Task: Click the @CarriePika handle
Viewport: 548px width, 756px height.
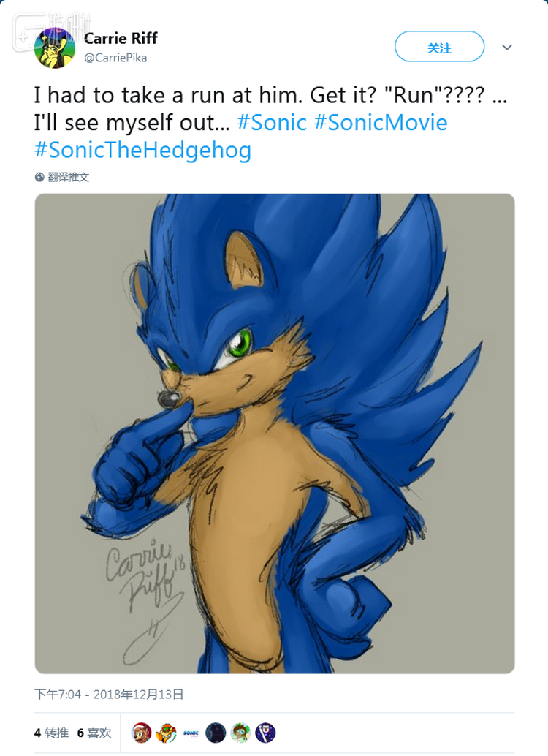Action: 115,58
